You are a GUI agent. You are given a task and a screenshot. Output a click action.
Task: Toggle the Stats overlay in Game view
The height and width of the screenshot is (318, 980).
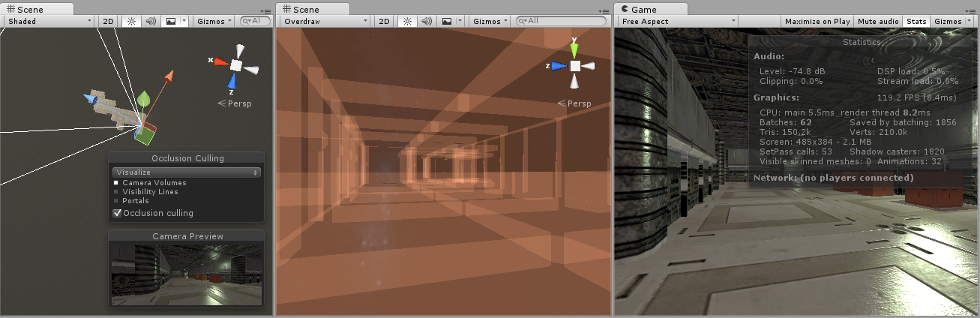pyautogui.click(x=916, y=21)
